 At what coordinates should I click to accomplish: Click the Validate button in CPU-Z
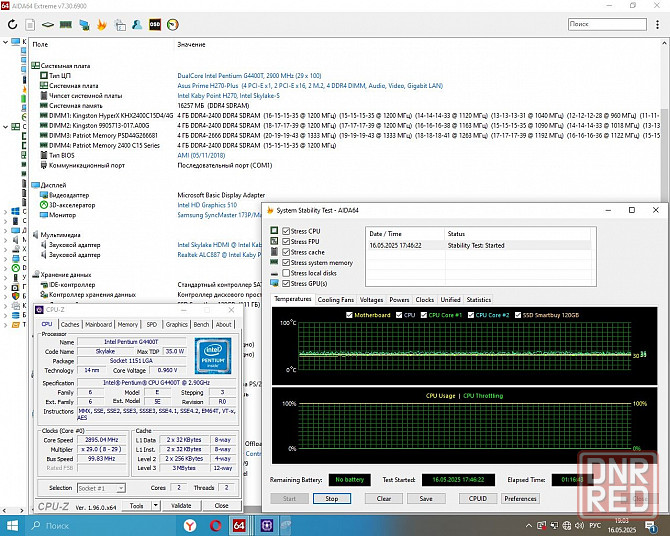(181, 506)
